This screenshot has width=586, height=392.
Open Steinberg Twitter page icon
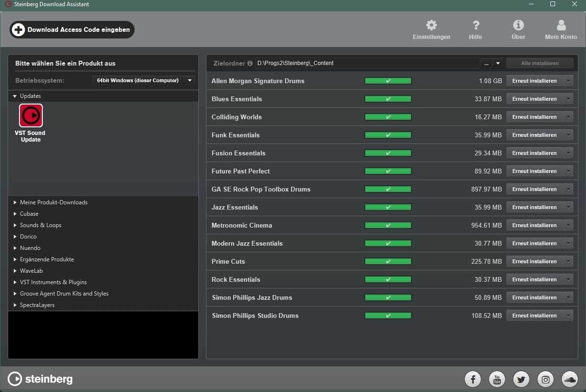[521, 379]
